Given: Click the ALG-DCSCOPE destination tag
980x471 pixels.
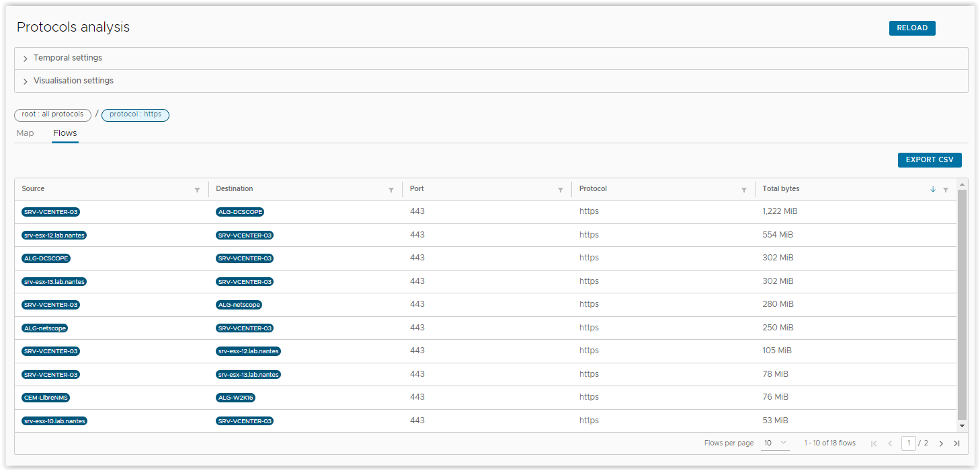Looking at the screenshot, I should click(x=240, y=212).
